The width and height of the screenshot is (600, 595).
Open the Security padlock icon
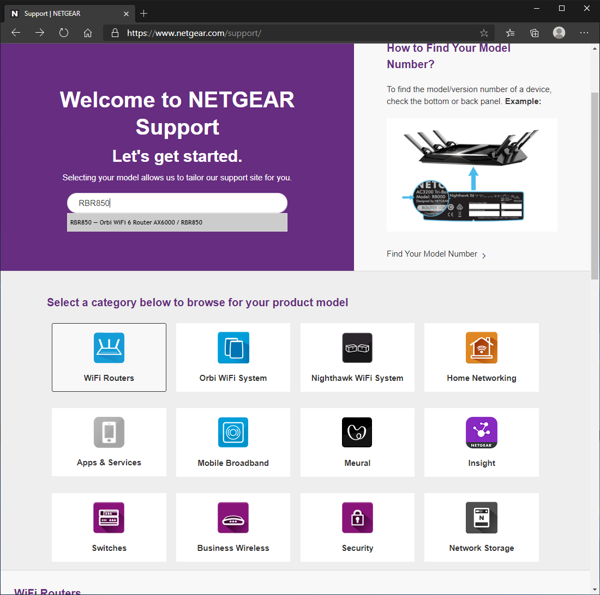pyautogui.click(x=357, y=517)
